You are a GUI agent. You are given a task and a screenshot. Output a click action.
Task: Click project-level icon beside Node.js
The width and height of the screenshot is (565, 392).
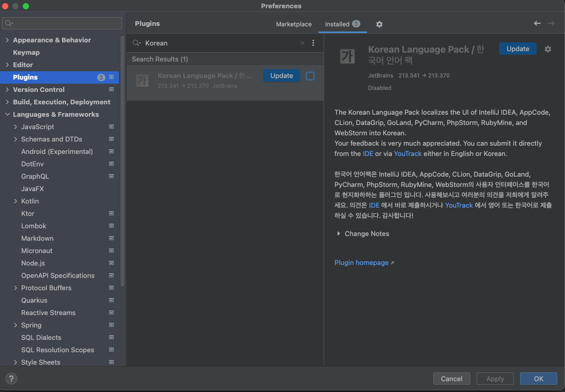pos(111,263)
